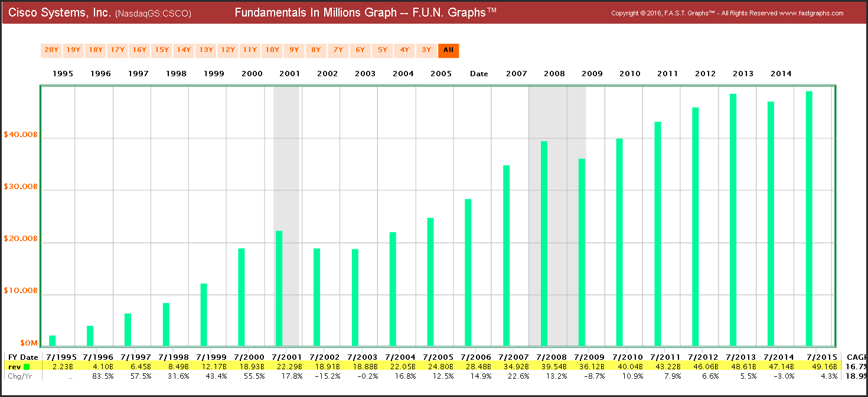The width and height of the screenshot is (868, 397).
Task: Click the 3Y time range button
Action: (426, 50)
